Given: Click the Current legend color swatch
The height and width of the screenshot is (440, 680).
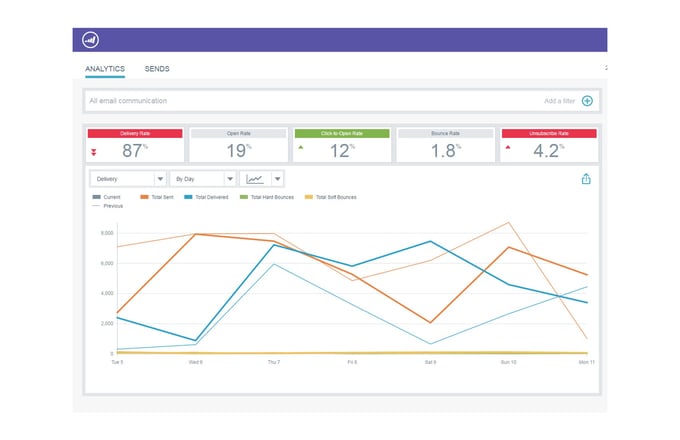Looking at the screenshot, I should [96, 197].
